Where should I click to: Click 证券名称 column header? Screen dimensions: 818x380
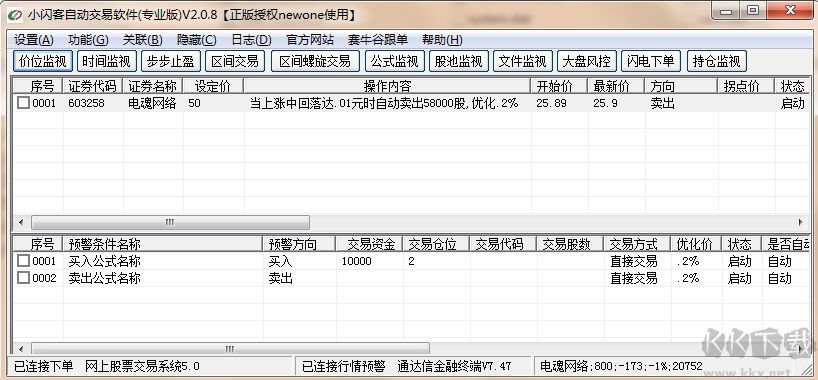153,86
